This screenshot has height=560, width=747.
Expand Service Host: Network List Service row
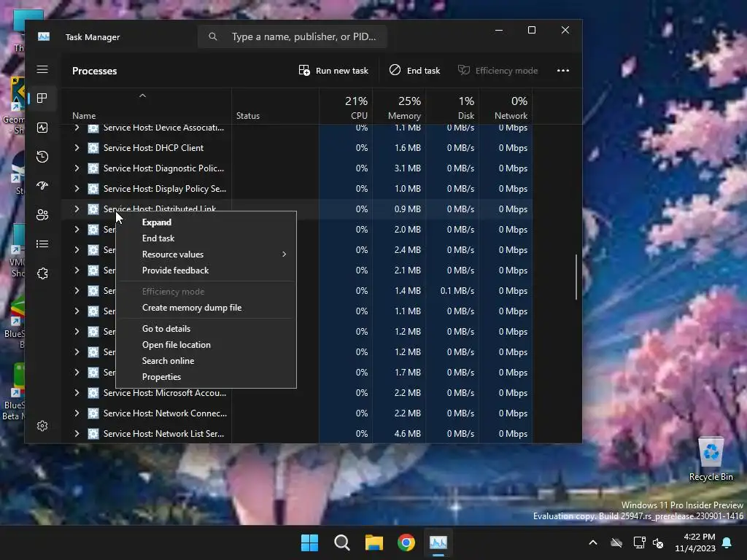[77, 434]
